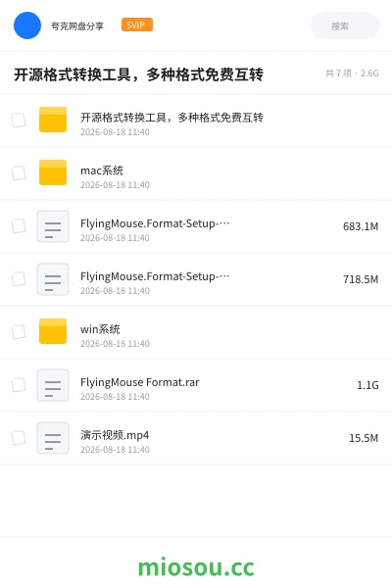Click the 搜索 search field
Image resolution: width=392 pixels, height=588 pixels.
[345, 25]
